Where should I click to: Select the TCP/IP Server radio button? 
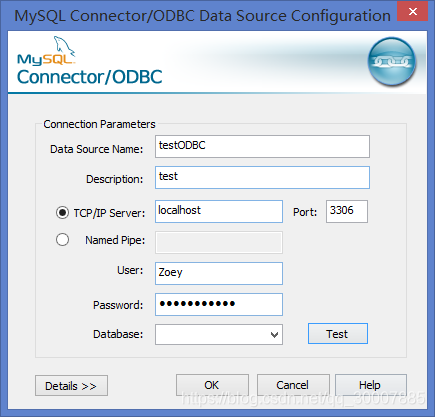point(62,212)
